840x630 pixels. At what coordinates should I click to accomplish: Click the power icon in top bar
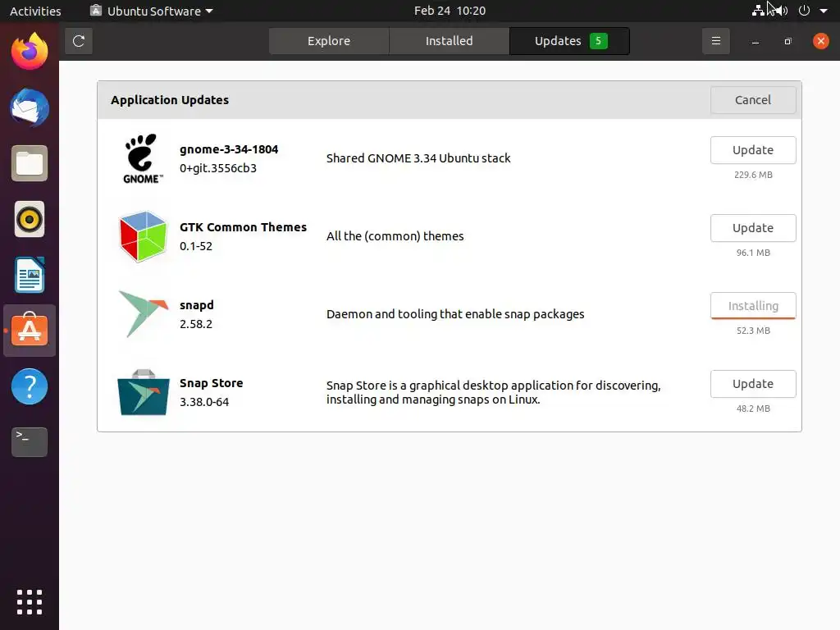[x=804, y=11]
